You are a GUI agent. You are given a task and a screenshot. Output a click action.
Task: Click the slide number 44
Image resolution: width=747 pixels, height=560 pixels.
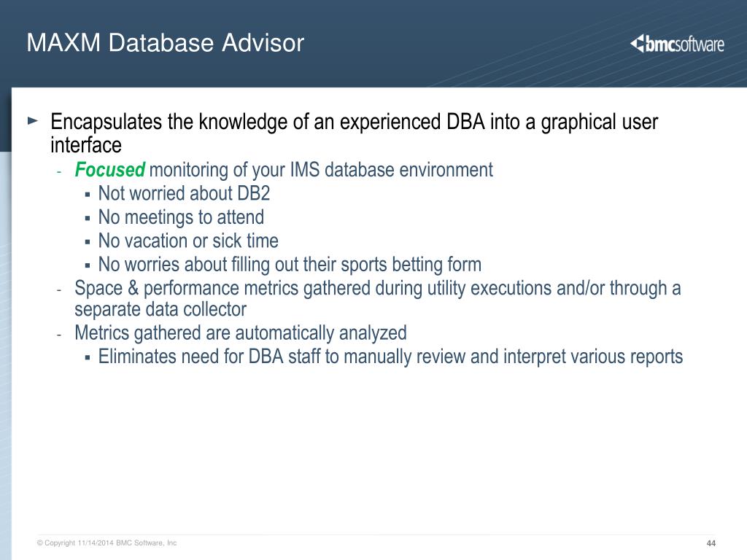point(711,543)
